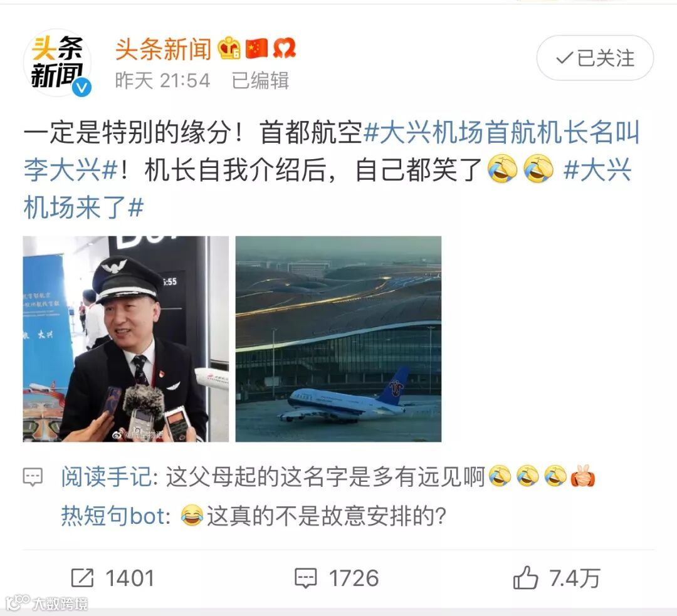This screenshot has height=616, width=677.
Task: View the pilot interview photo
Action: (x=125, y=339)
